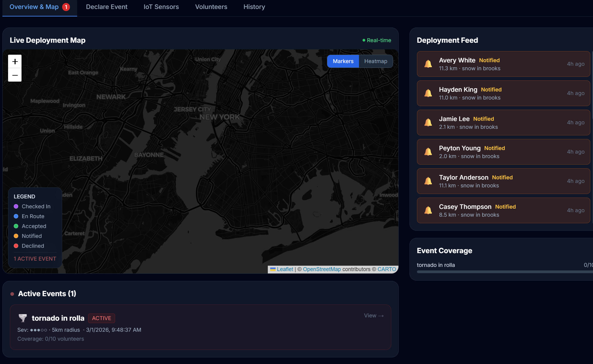This screenshot has width=593, height=364.
Task: Open the IoT Sensors tab
Action: point(161,7)
